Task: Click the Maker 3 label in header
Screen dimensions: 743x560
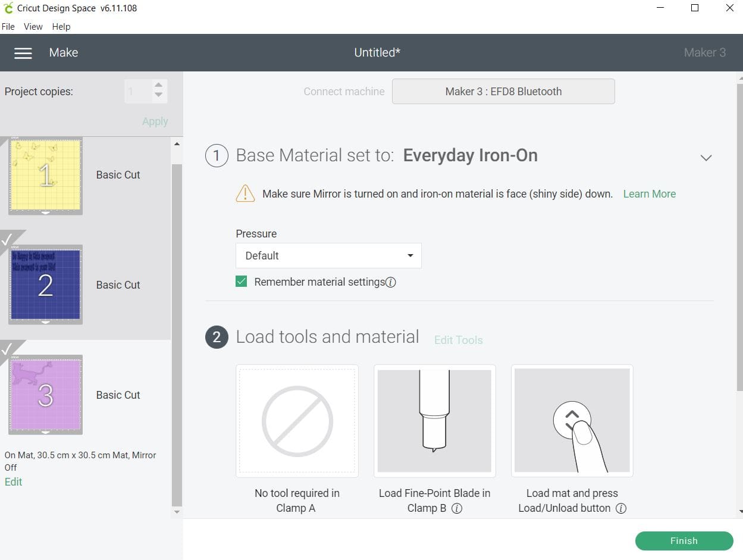Action: [705, 52]
